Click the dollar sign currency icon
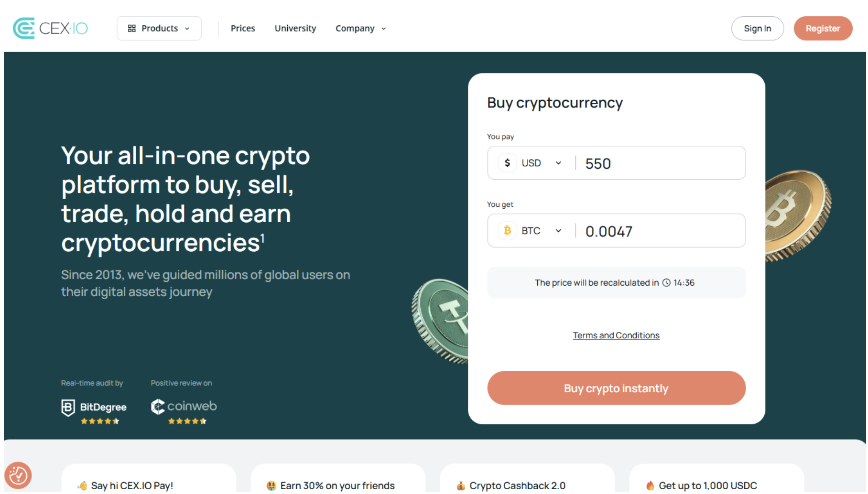Image resolution: width=868 pixels, height=494 pixels. pos(507,163)
